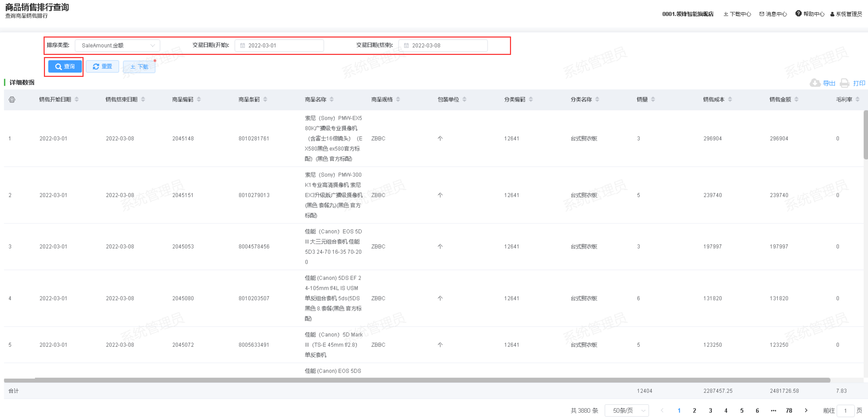Click the table column settings gear icon
This screenshot has height=418, width=868.
pyautogui.click(x=12, y=100)
